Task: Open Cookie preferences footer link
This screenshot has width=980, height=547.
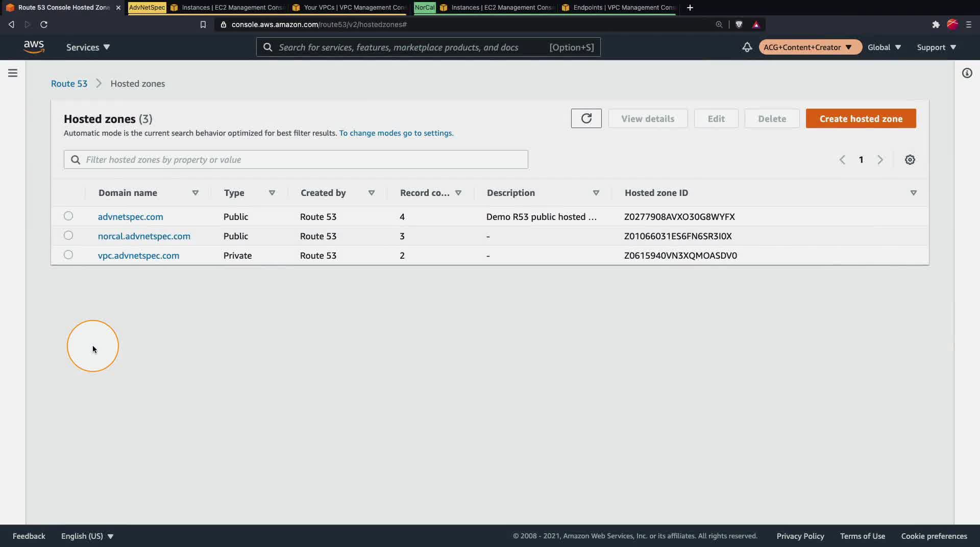Action: pyautogui.click(x=934, y=536)
